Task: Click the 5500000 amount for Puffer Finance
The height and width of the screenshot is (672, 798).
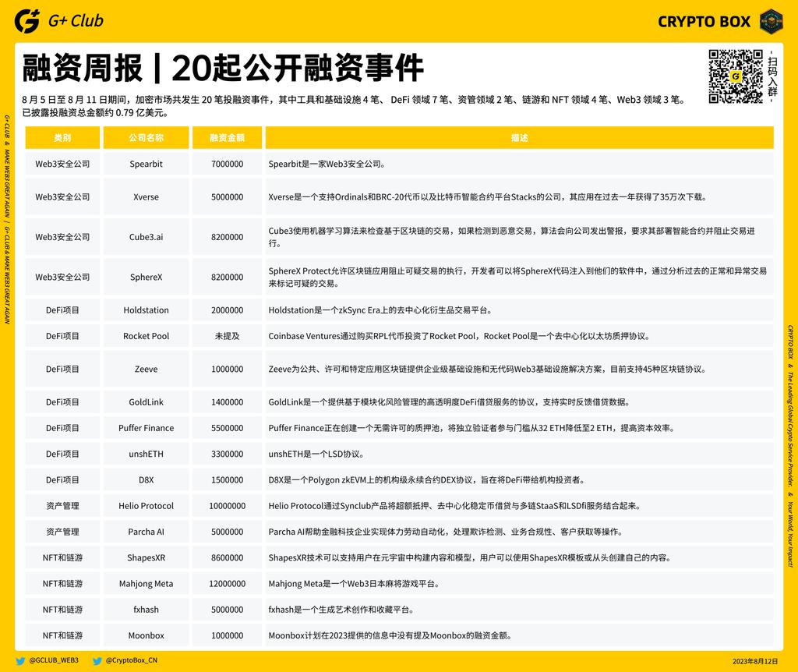Action: coord(227,428)
